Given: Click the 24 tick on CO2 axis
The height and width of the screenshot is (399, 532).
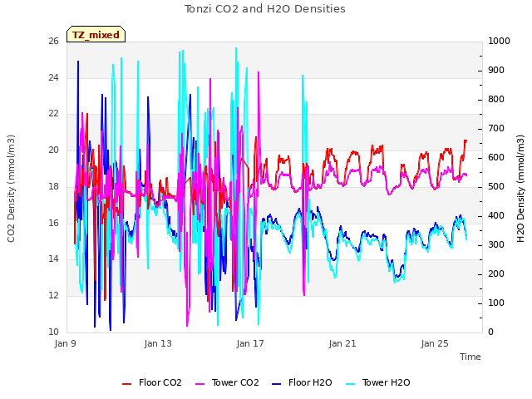Looking at the screenshot, I should [53, 77].
